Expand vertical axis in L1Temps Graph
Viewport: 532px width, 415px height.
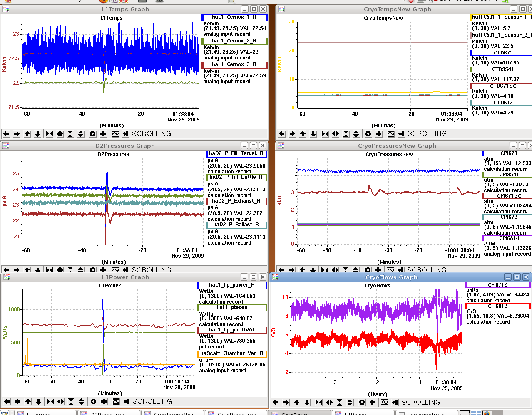pos(81,134)
